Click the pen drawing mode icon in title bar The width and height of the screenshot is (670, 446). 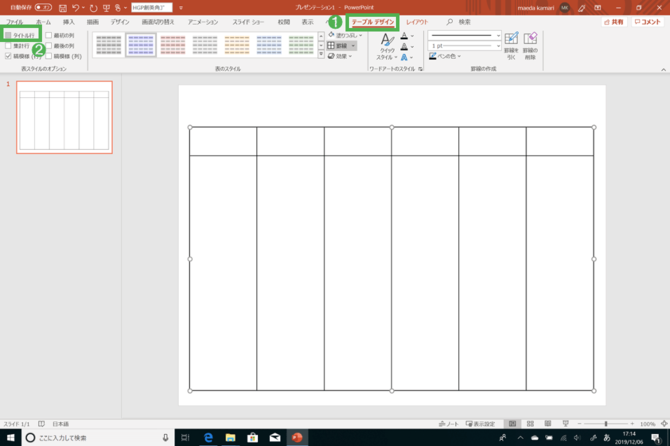pyautogui.click(x=582, y=8)
